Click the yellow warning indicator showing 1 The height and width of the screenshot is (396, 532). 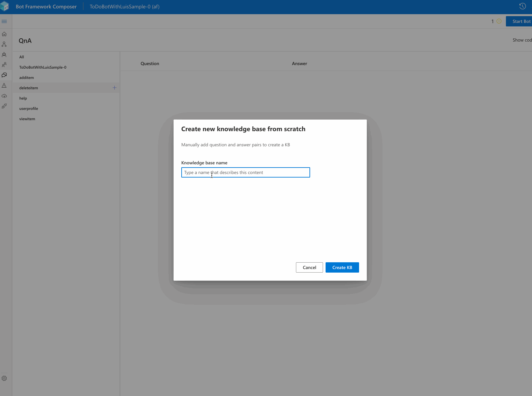pos(496,21)
